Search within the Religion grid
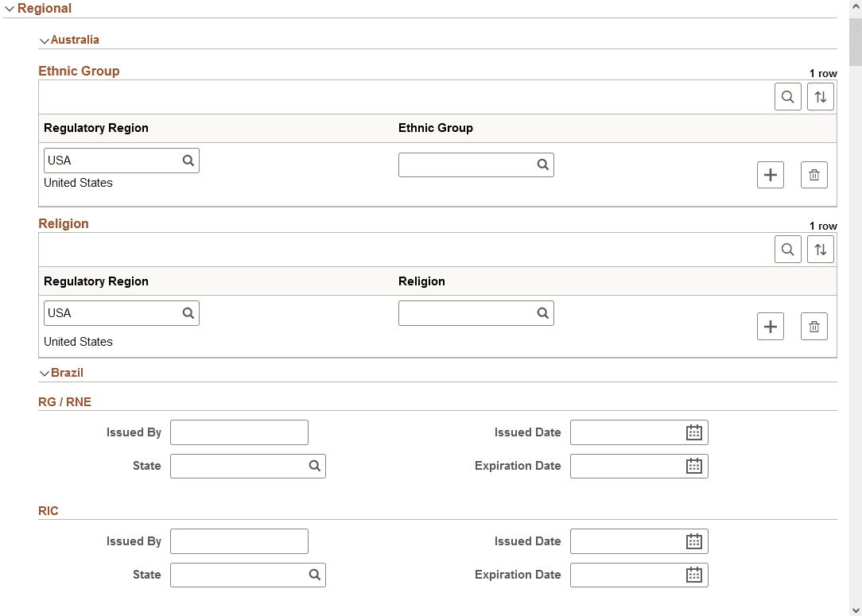 (x=787, y=249)
